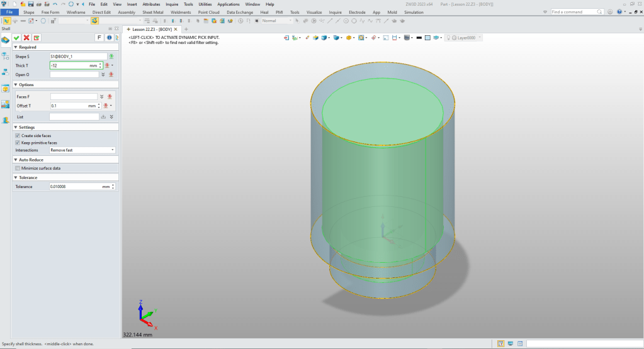Click the pick icon next to Shape S

point(111,56)
